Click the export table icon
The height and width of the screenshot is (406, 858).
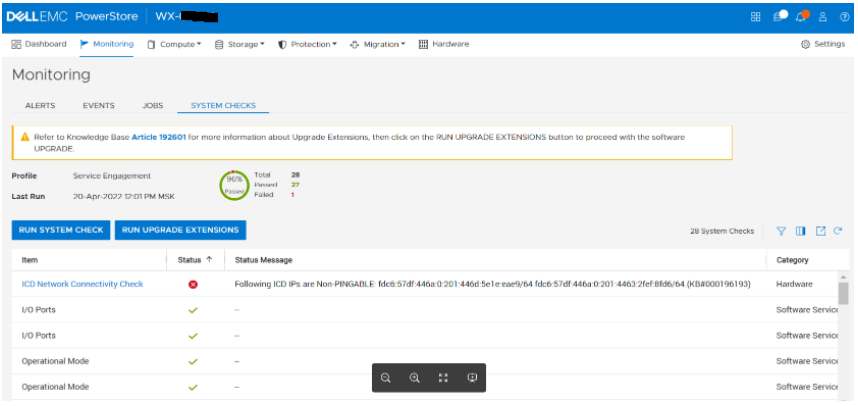click(x=820, y=231)
